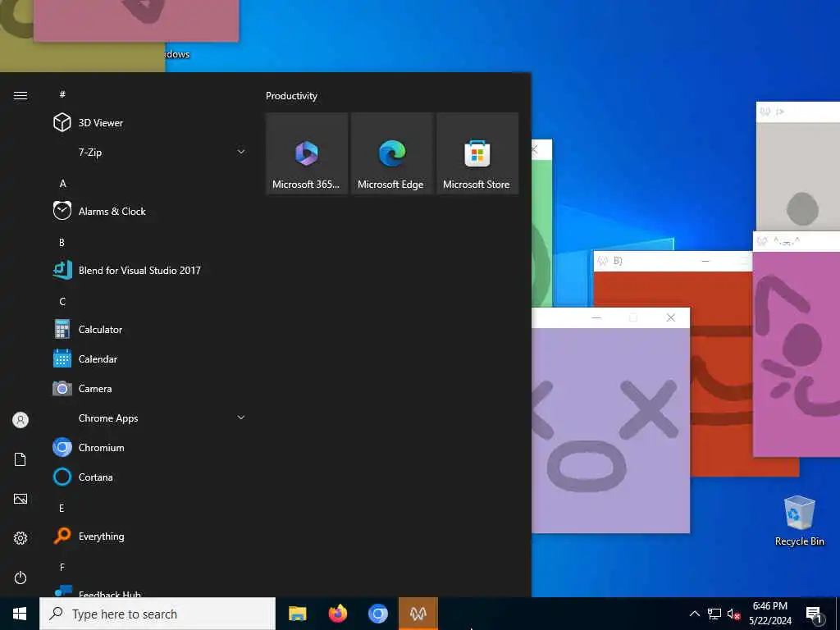Open Microsoft 365 tile
Screen dimensions: 840x630
[x=307, y=153]
